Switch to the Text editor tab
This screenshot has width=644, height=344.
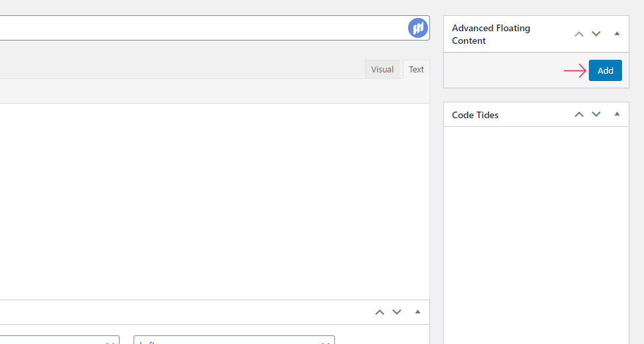click(x=416, y=69)
